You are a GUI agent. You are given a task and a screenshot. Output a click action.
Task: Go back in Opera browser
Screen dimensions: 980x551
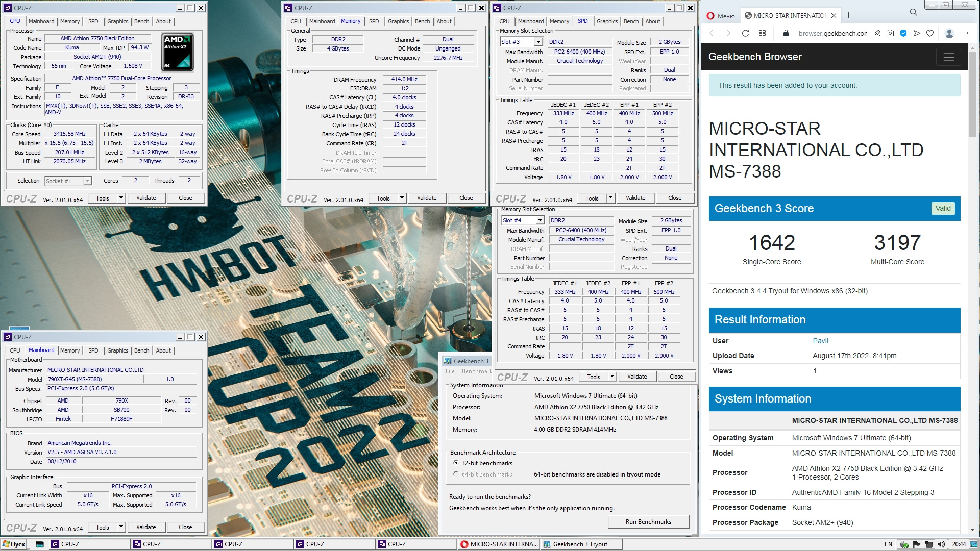pos(712,33)
